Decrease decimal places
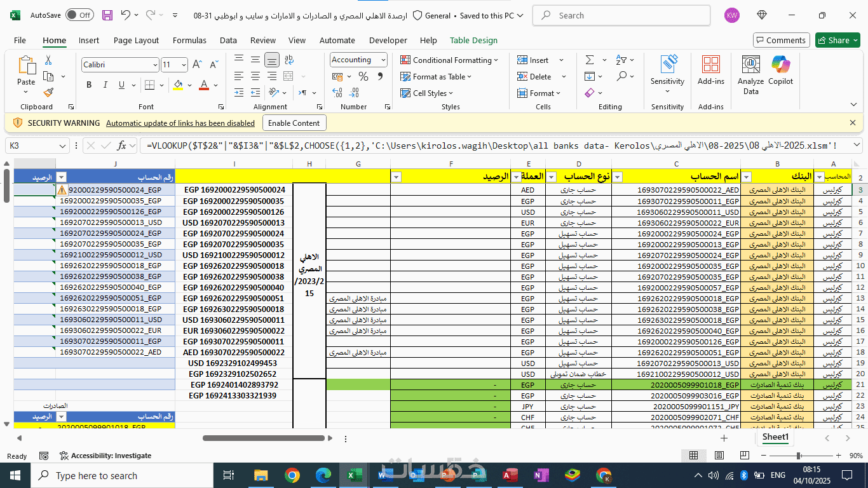 coord(353,92)
